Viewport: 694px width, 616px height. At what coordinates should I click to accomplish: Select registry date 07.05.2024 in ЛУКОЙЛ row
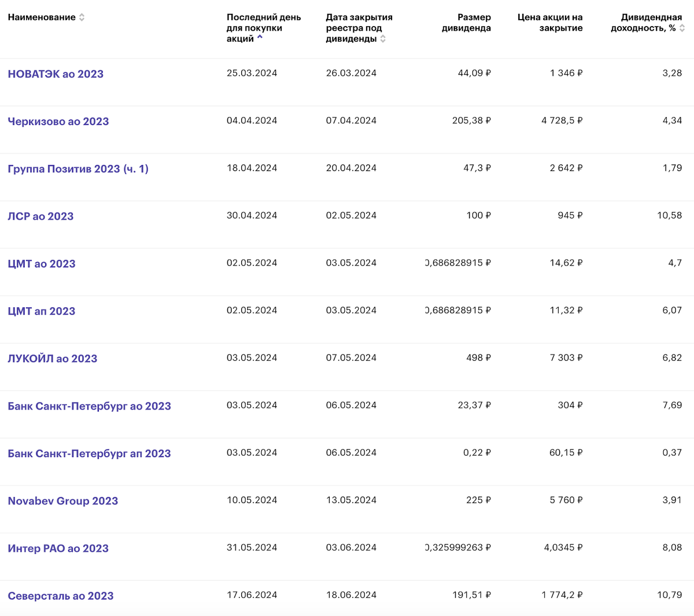[x=351, y=357]
